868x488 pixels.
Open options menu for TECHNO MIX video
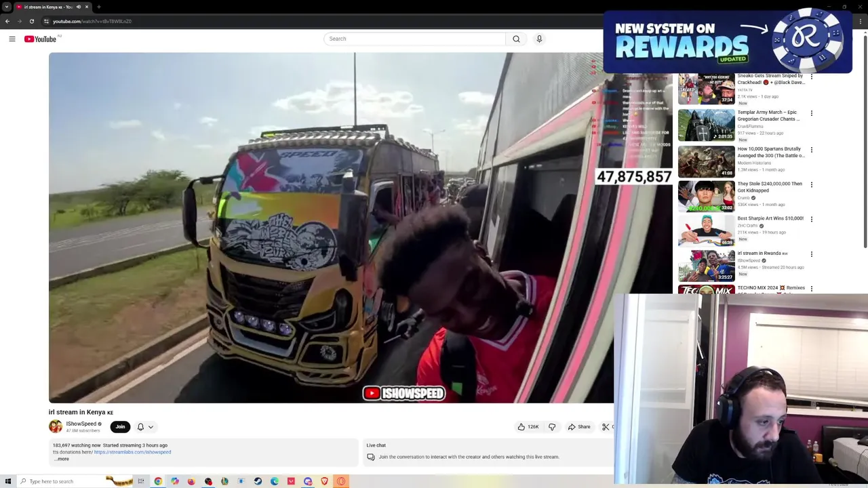812,289
